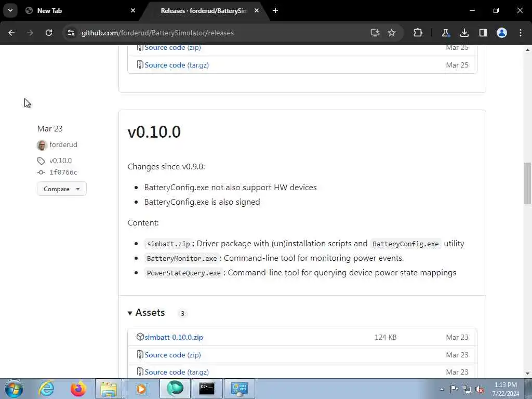The height and width of the screenshot is (399, 532).
Task: Click file icon of Mar 25 Source code (tar.gz)
Action: coord(140,64)
